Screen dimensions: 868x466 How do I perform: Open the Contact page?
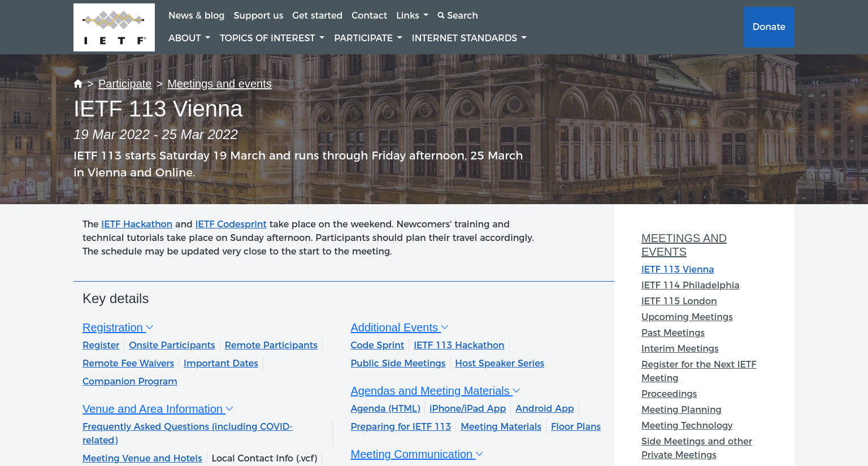click(369, 15)
